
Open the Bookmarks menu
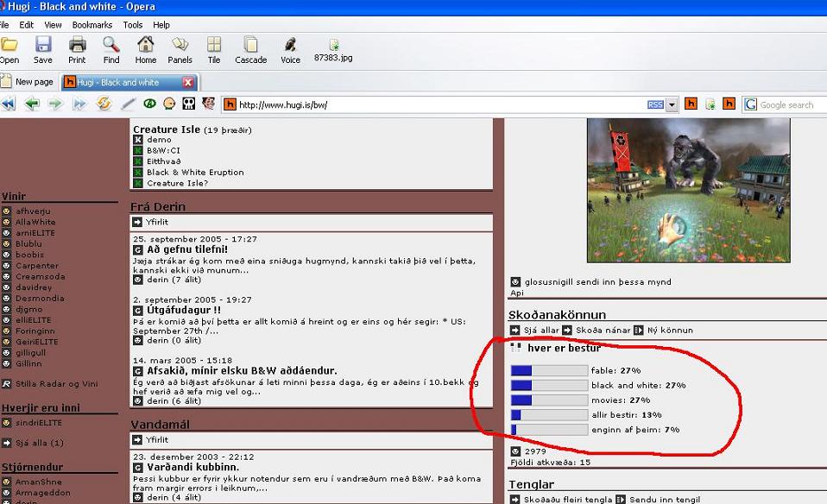coord(92,25)
